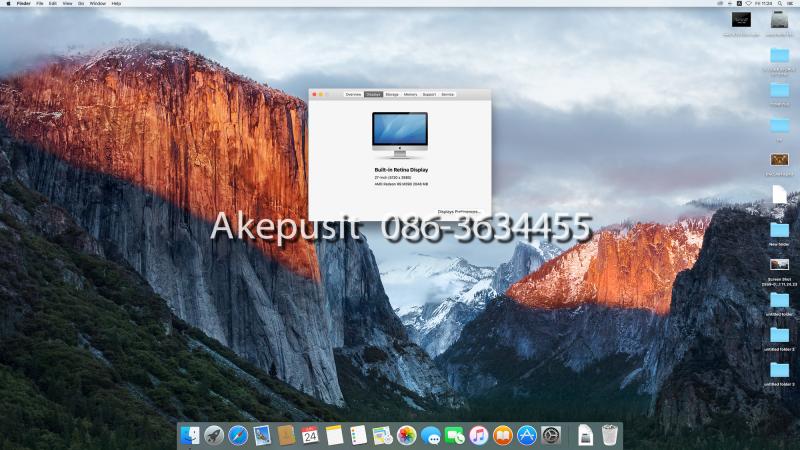Screen dimensions: 800x450
Task: Select the Memory tab
Action: [x=410, y=94]
